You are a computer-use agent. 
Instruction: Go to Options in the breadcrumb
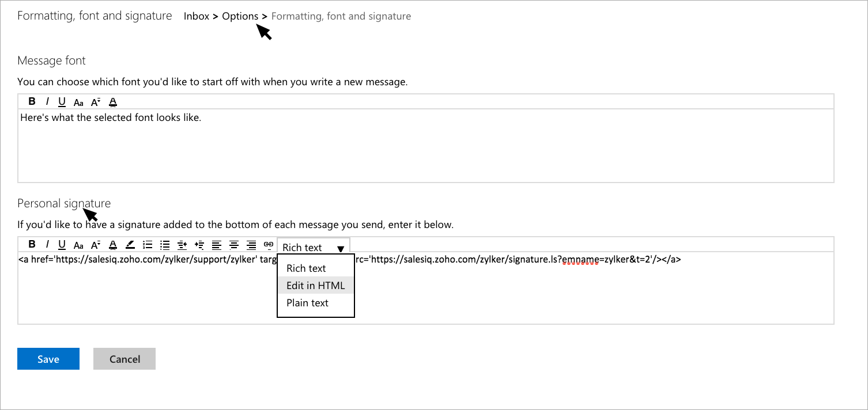240,16
